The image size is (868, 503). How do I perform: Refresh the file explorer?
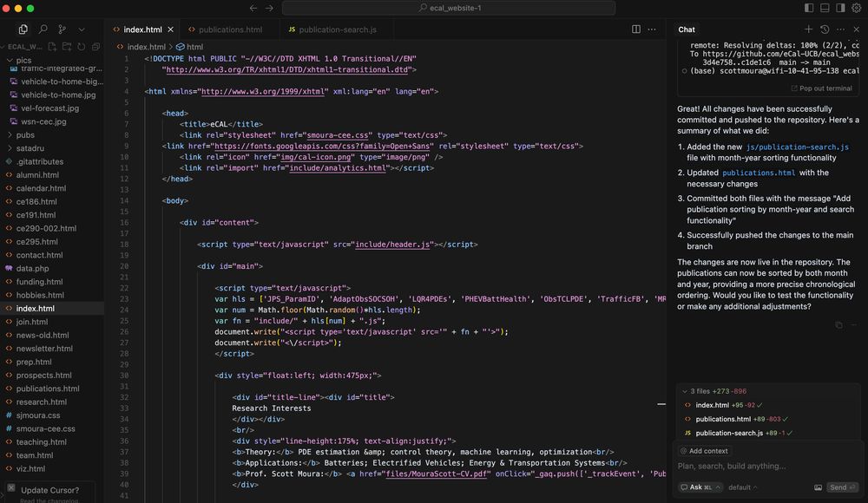pos(82,47)
